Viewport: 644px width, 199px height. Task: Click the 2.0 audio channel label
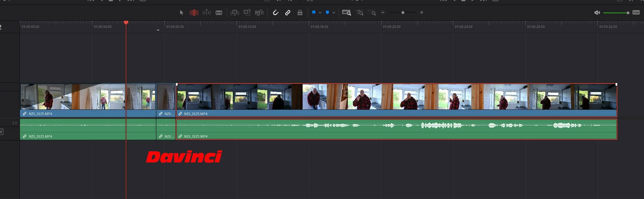(15, 123)
